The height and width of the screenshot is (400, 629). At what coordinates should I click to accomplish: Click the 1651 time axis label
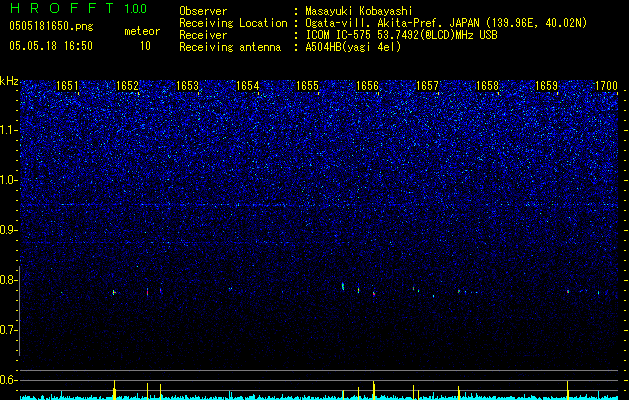click(67, 86)
